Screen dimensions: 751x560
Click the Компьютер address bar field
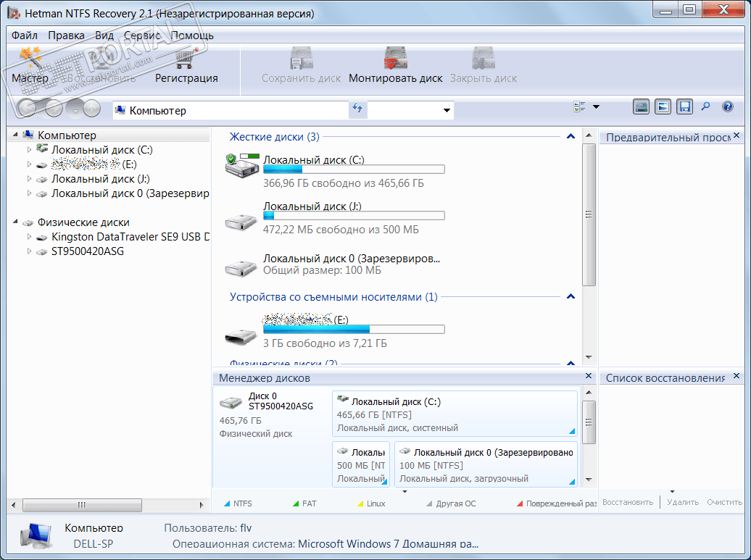231,110
